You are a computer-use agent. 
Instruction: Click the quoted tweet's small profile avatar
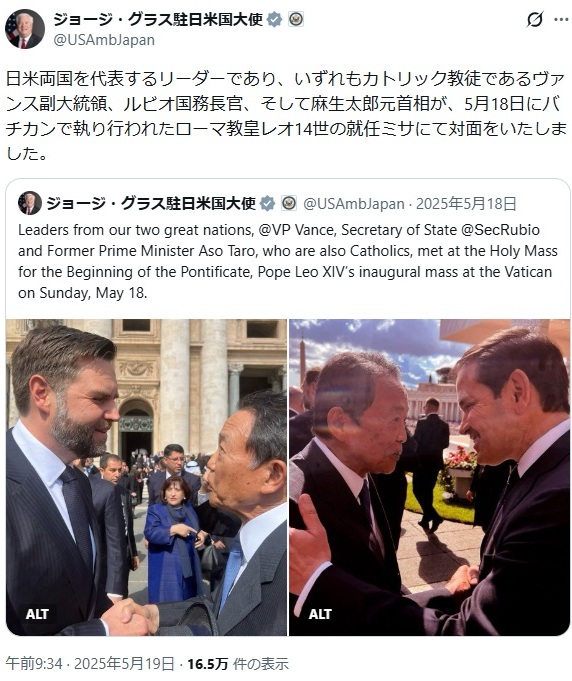tap(30, 203)
